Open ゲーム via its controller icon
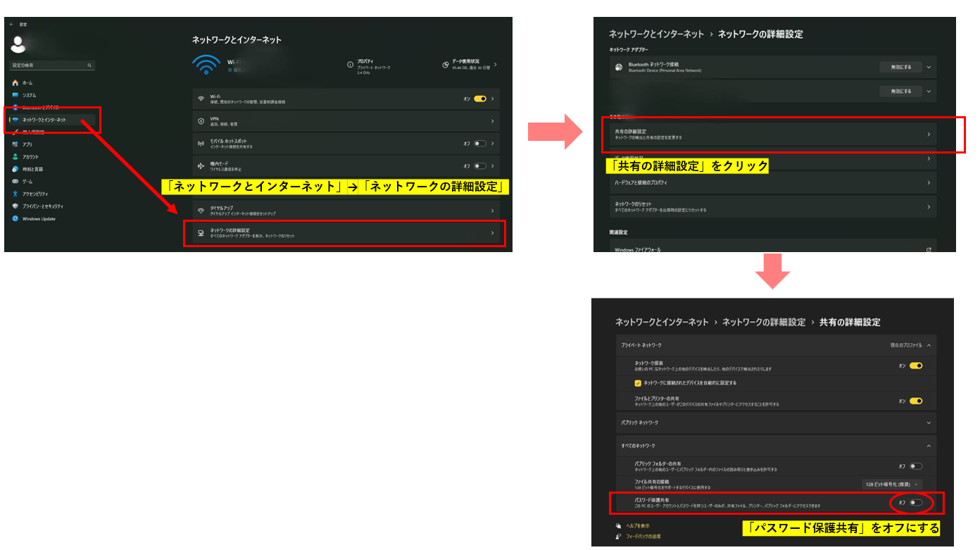 15,182
